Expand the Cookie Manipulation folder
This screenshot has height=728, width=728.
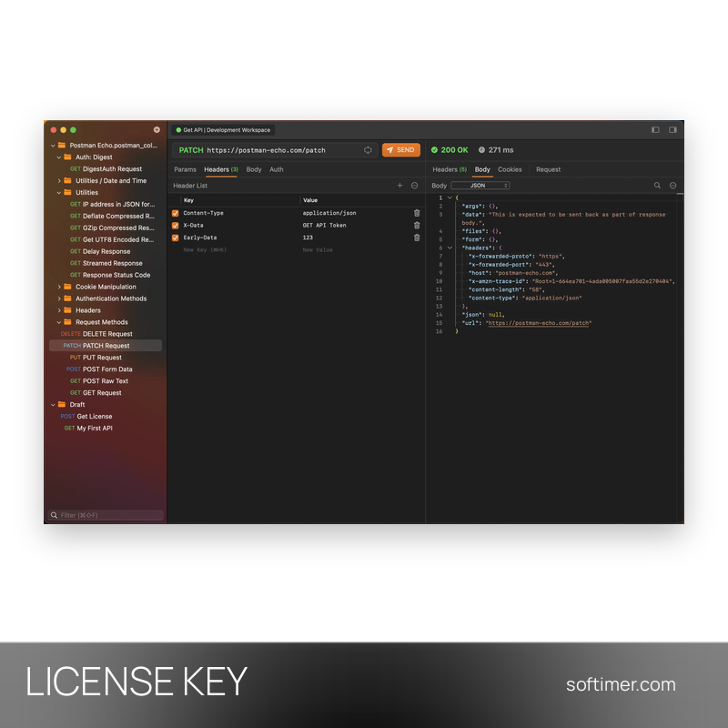[x=59, y=287]
